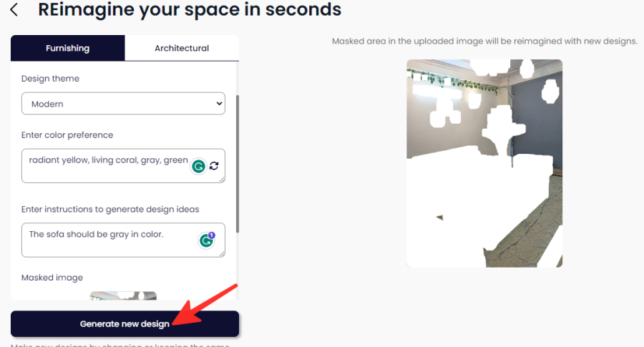The width and height of the screenshot is (644, 347).
Task: Click the Grammarly icon in color preference box
Action: click(x=199, y=166)
